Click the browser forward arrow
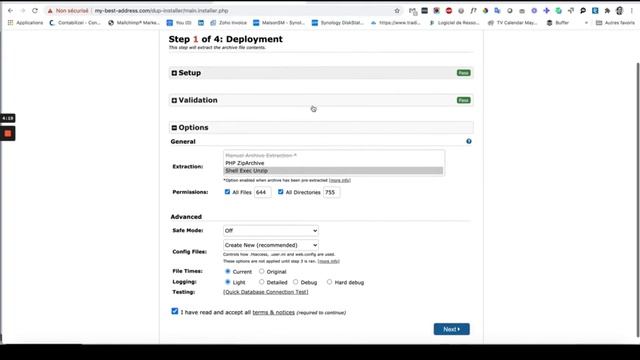Screen dimensions: 640x360 [23, 11]
